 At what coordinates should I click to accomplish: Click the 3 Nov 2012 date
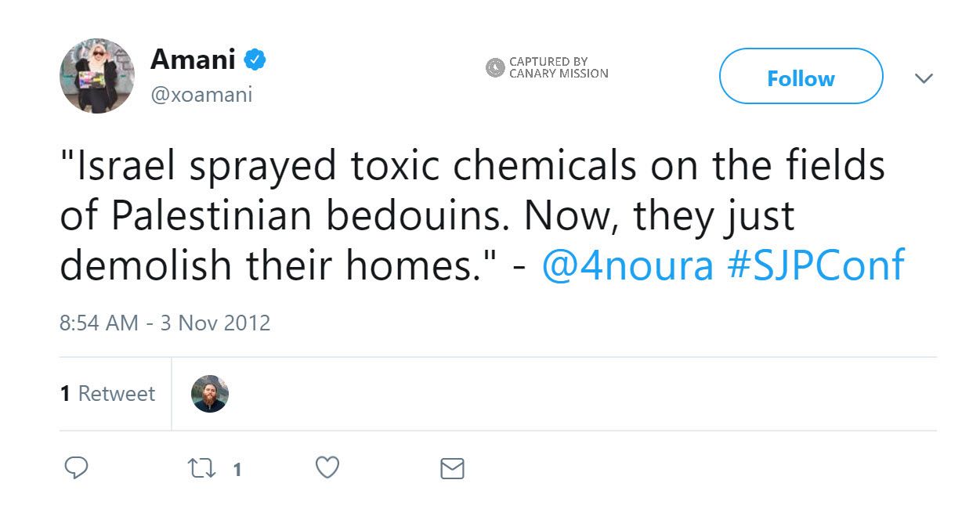pos(215,323)
